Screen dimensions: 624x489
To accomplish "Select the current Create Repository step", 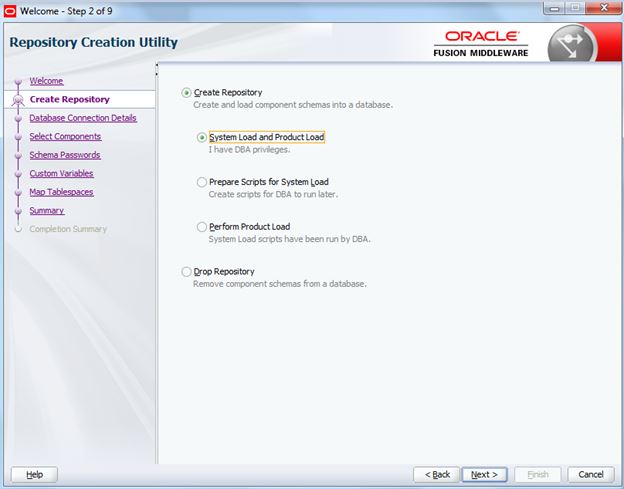I will pos(70,99).
